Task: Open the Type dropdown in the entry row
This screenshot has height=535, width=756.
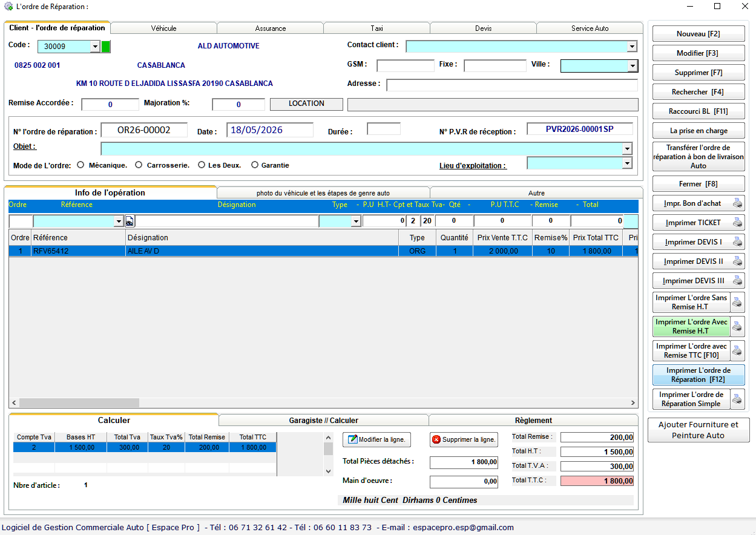Action: [356, 222]
